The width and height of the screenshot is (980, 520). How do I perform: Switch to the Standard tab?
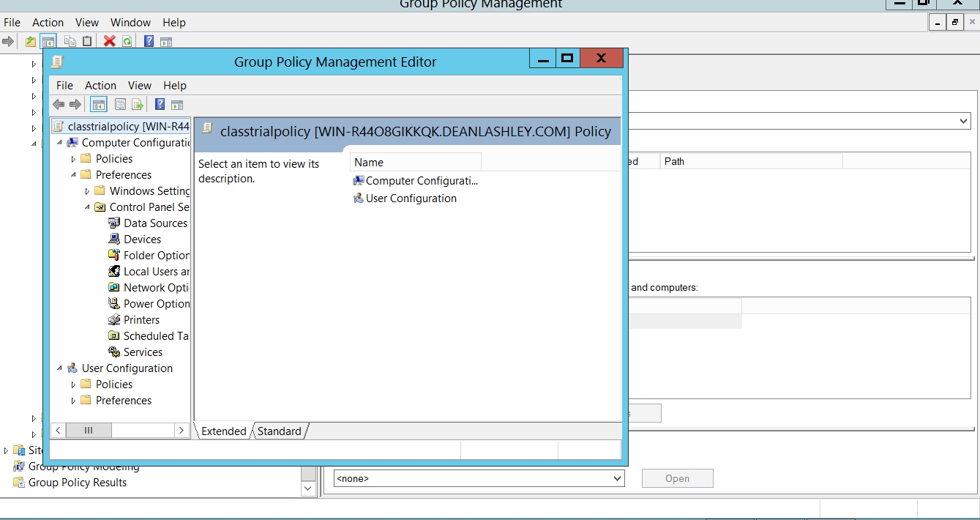(x=279, y=431)
